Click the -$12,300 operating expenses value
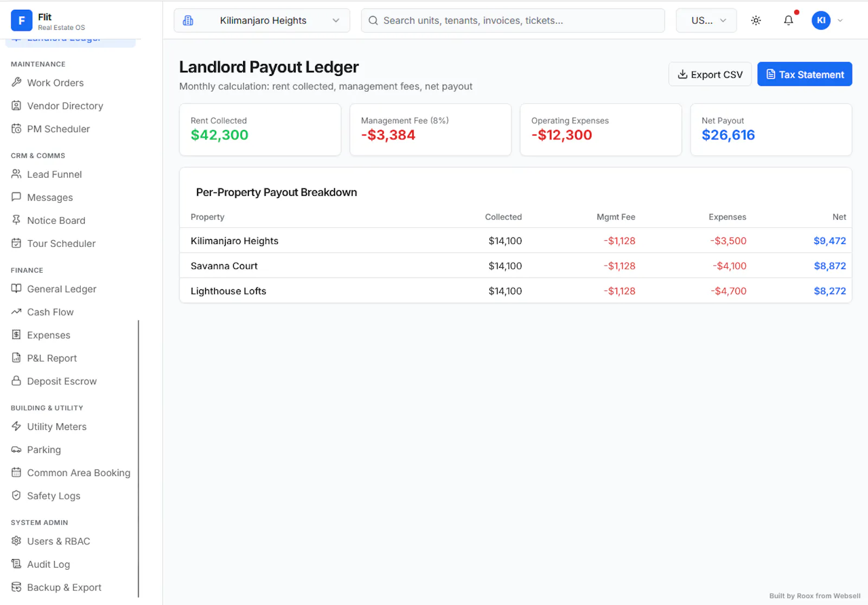 point(561,135)
